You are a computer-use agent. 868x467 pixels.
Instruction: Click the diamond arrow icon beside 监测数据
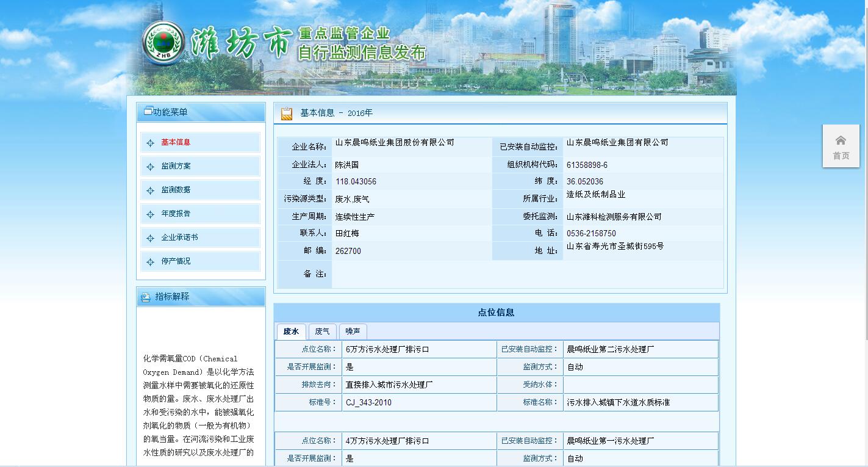150,190
